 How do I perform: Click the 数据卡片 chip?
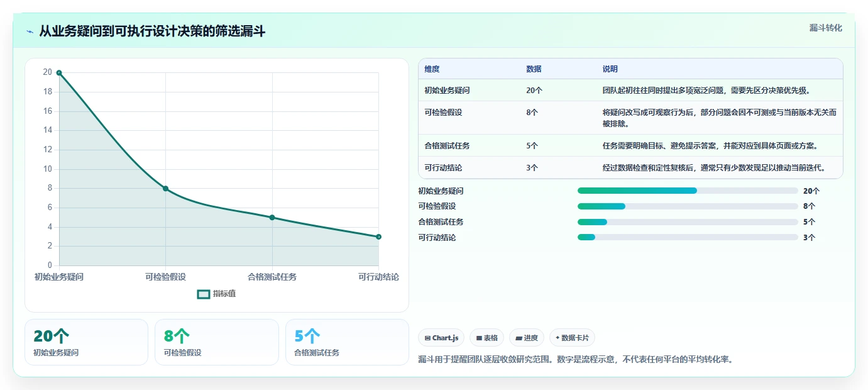[572, 338]
